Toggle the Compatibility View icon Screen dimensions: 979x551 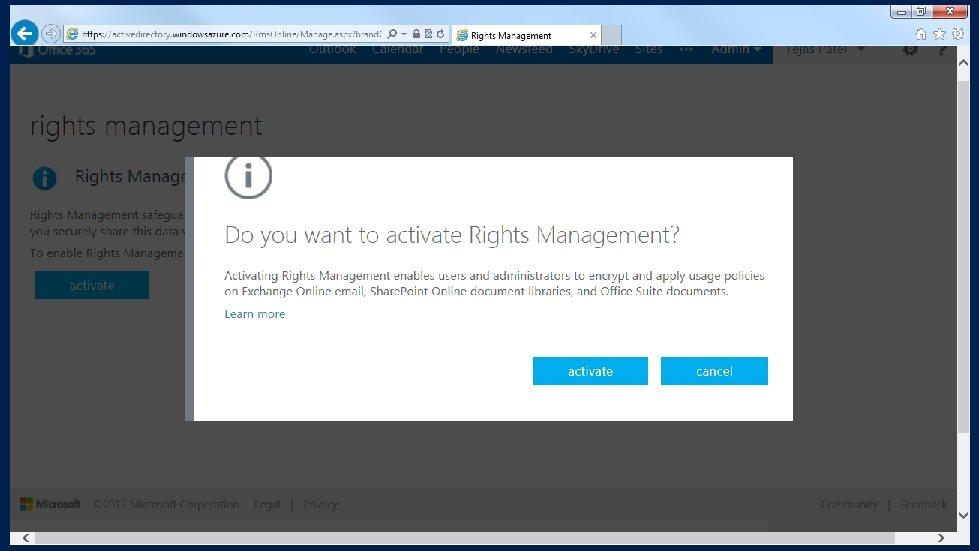click(428, 34)
